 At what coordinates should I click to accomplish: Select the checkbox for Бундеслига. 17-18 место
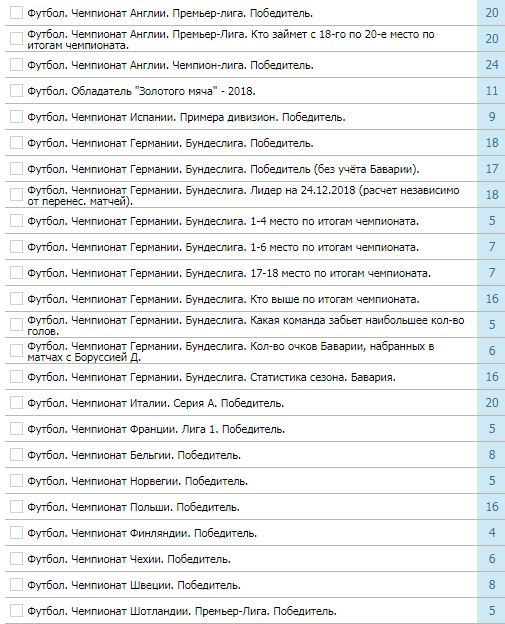coord(16,273)
